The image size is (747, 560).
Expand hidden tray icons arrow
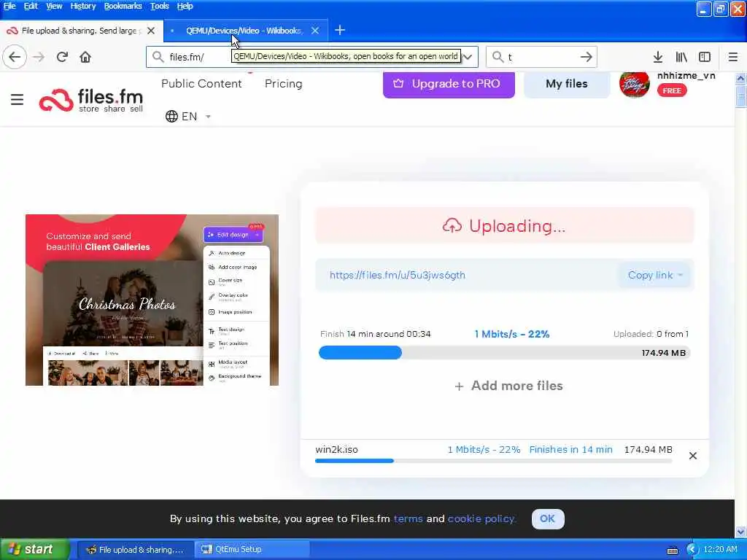tap(692, 550)
